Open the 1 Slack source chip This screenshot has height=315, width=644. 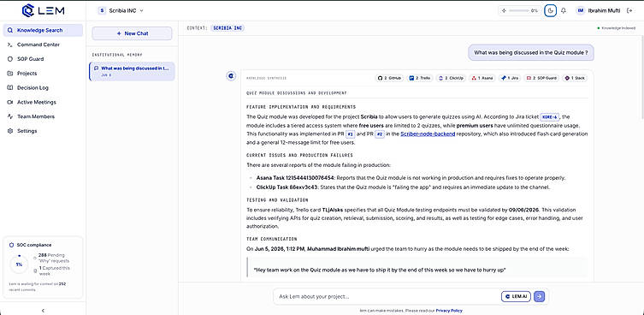tap(575, 78)
